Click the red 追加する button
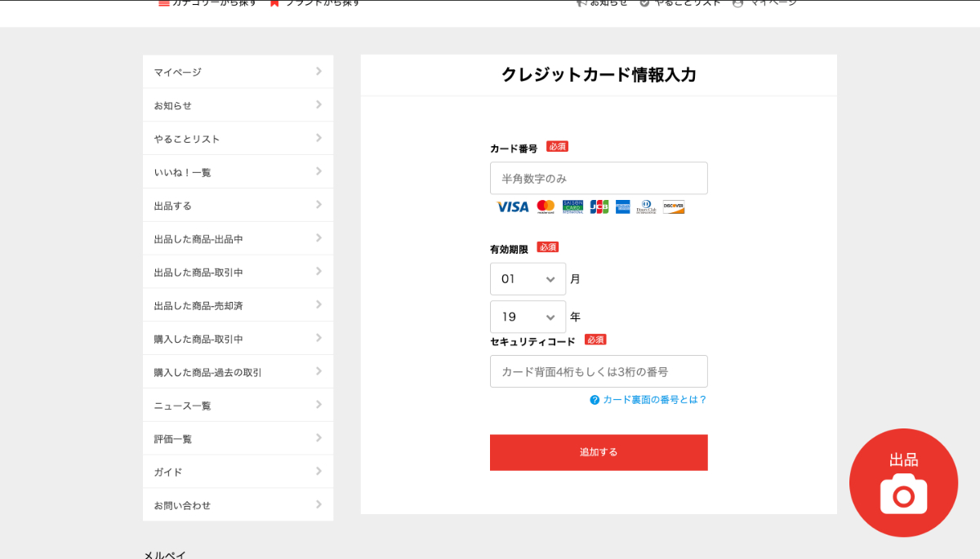The height and width of the screenshot is (559, 980). (599, 452)
